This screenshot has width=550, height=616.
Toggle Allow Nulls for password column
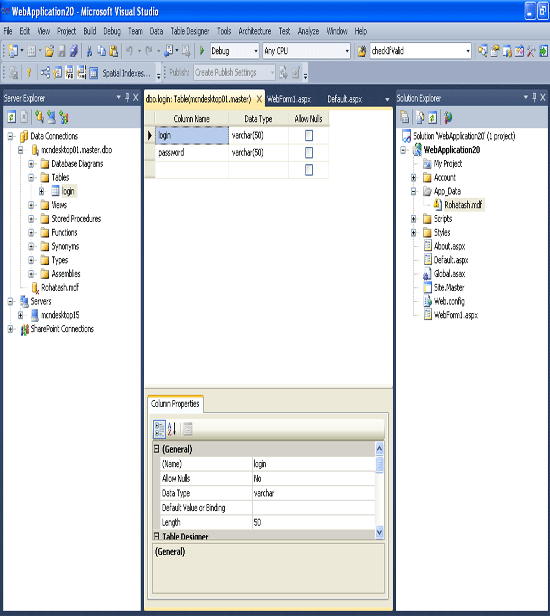(x=309, y=152)
